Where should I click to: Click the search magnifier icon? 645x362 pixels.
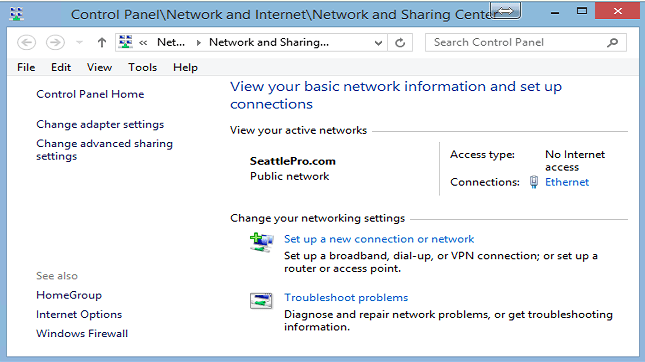[x=613, y=42]
